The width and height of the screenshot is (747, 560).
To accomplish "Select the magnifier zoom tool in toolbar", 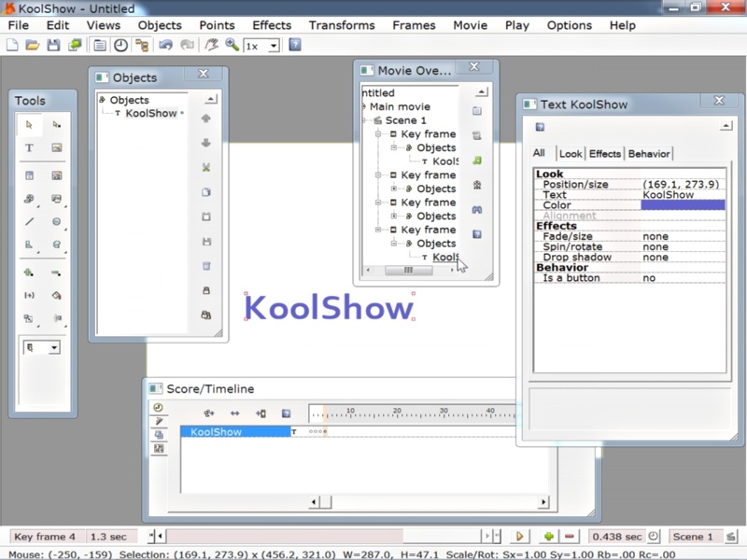I will tap(232, 45).
